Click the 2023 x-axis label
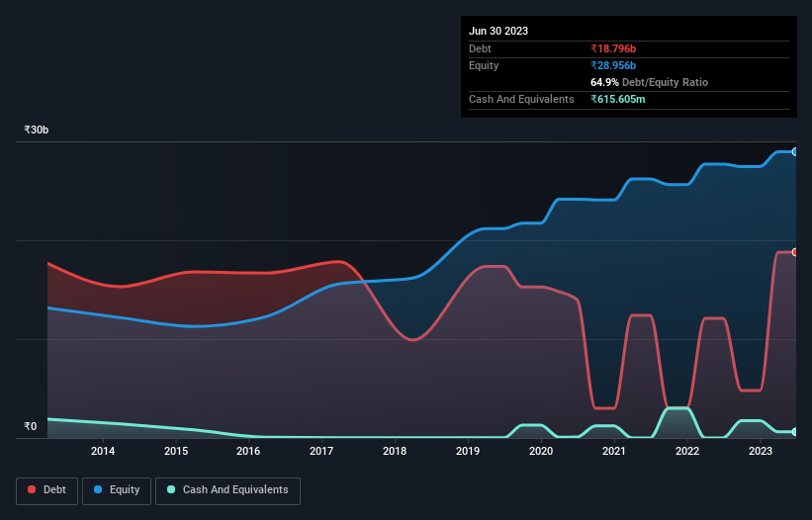This screenshot has width=812, height=520. tap(761, 451)
